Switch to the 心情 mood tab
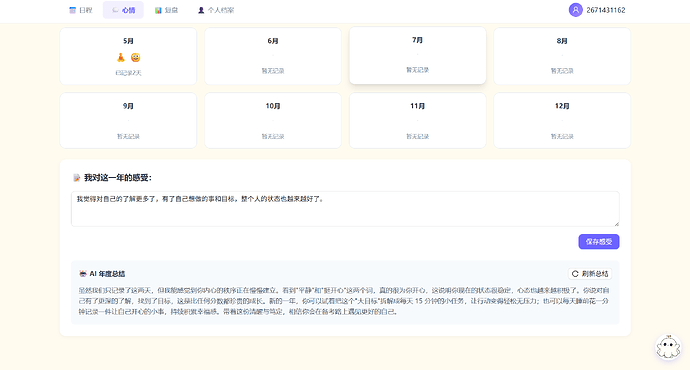Viewport: 690px width, 370px height. coord(123,10)
